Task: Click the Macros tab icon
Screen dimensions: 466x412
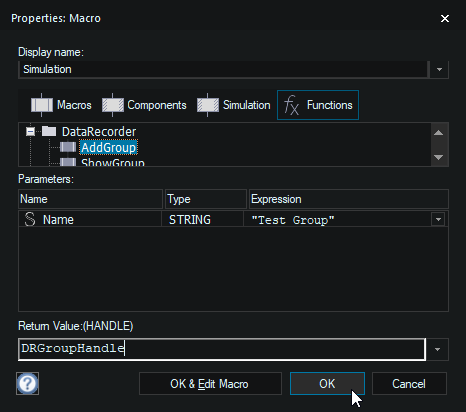Action: click(x=42, y=105)
